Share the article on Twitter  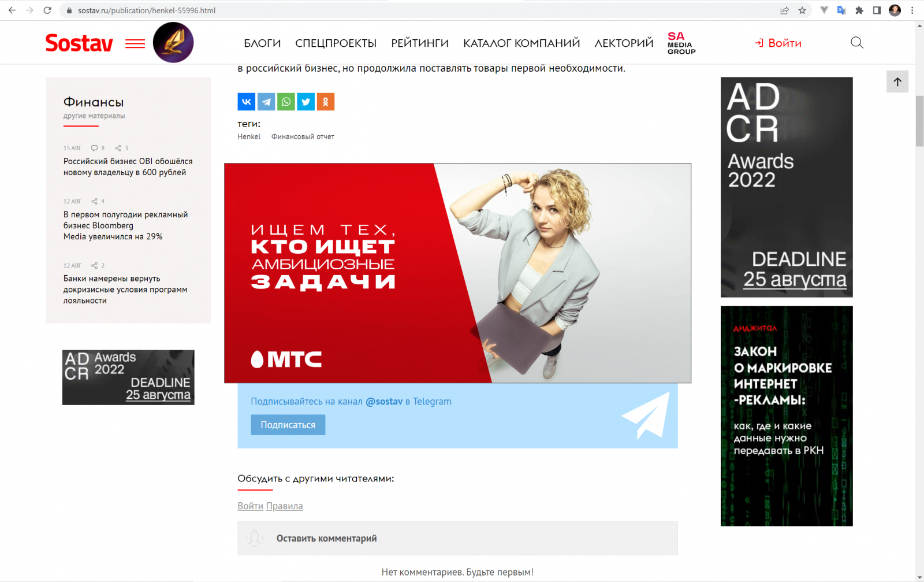coord(305,102)
